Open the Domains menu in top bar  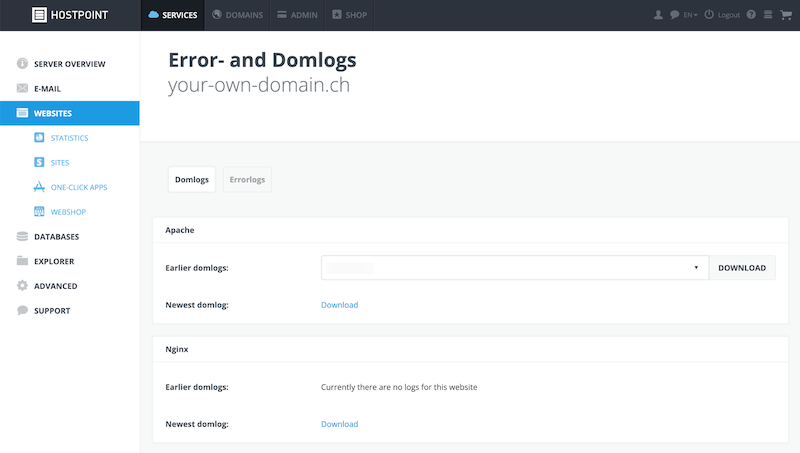(237, 15)
